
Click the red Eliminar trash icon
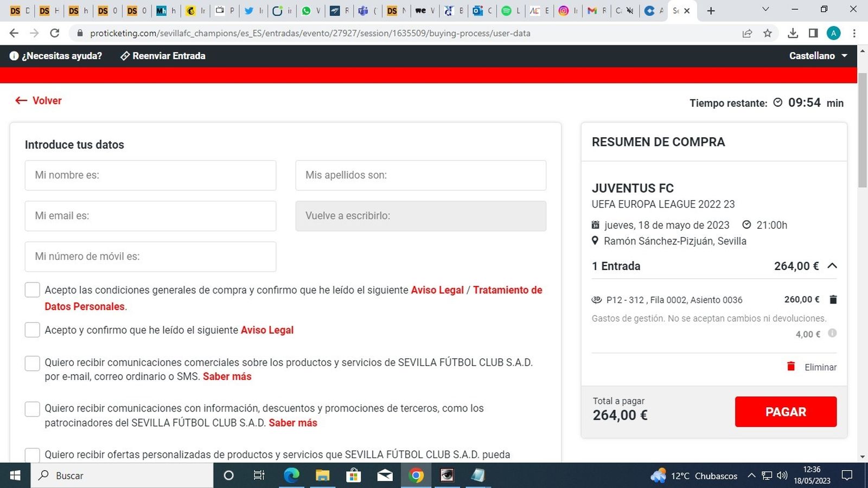click(792, 367)
